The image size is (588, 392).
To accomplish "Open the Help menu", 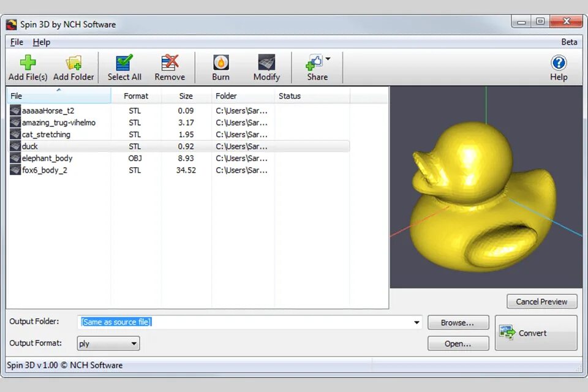I will pos(41,42).
